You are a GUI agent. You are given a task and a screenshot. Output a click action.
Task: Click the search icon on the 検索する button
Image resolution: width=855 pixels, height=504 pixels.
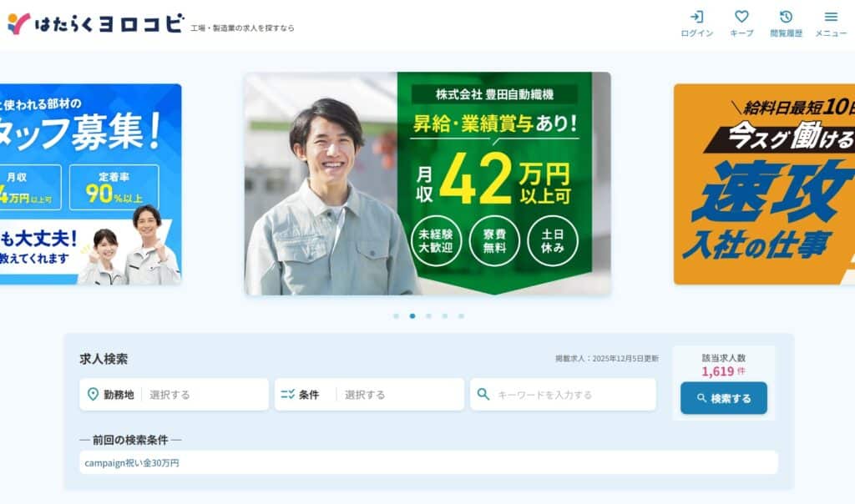pos(703,398)
